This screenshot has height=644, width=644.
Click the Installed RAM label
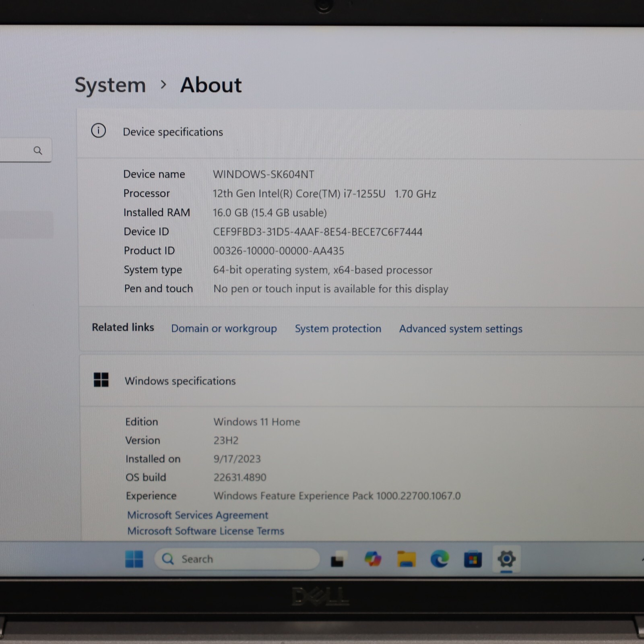(x=157, y=213)
